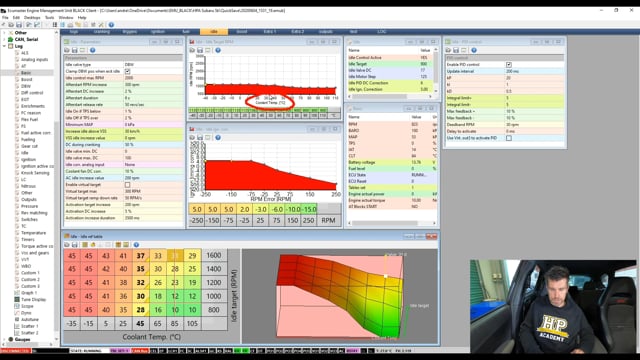640x360 pixels.
Task: Open the Window menu
Action: (x=66, y=18)
